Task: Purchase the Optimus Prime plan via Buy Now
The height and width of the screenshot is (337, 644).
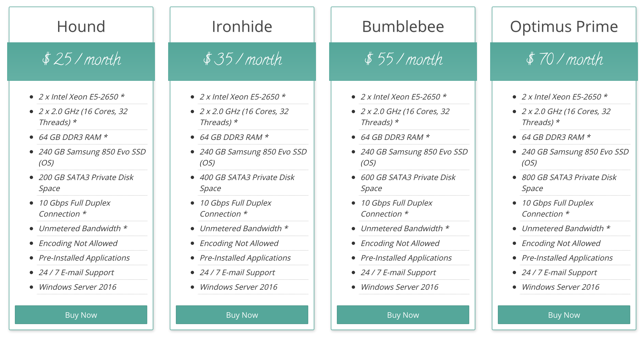Action: pos(564,315)
